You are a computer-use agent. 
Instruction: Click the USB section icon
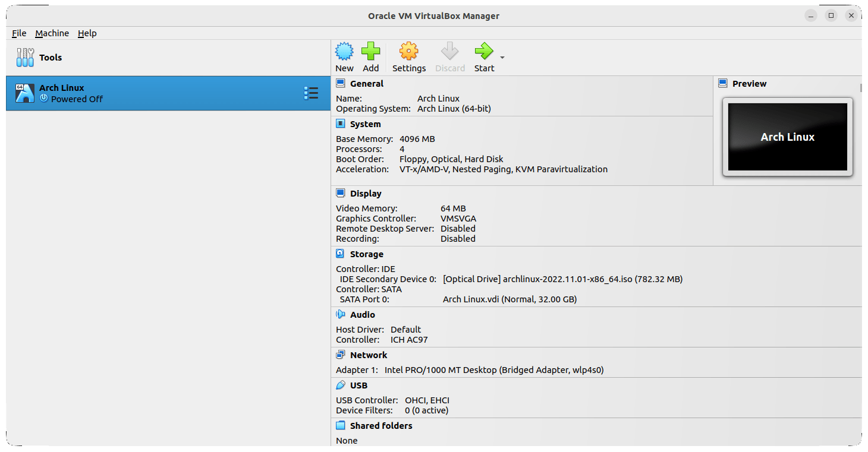point(341,384)
